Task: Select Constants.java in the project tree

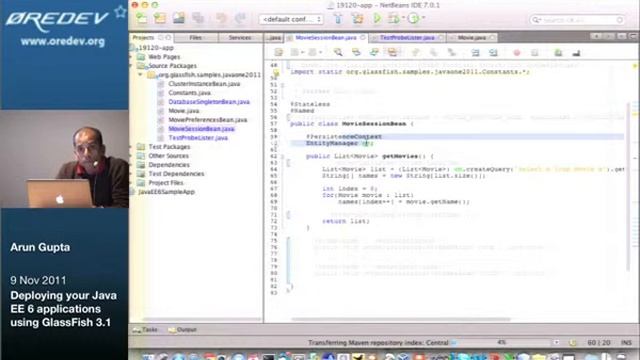Action: click(x=189, y=93)
